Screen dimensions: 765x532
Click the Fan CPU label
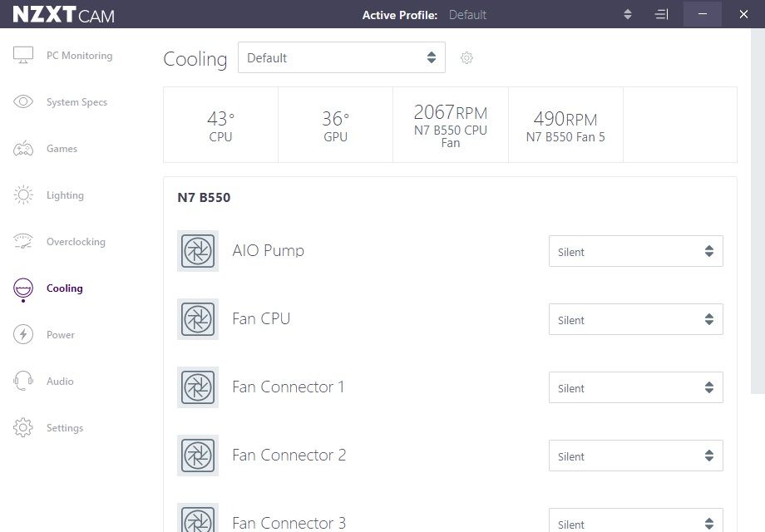point(261,318)
